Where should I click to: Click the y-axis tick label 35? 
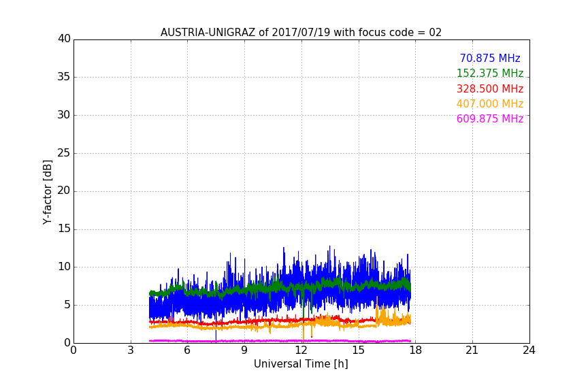click(x=64, y=77)
